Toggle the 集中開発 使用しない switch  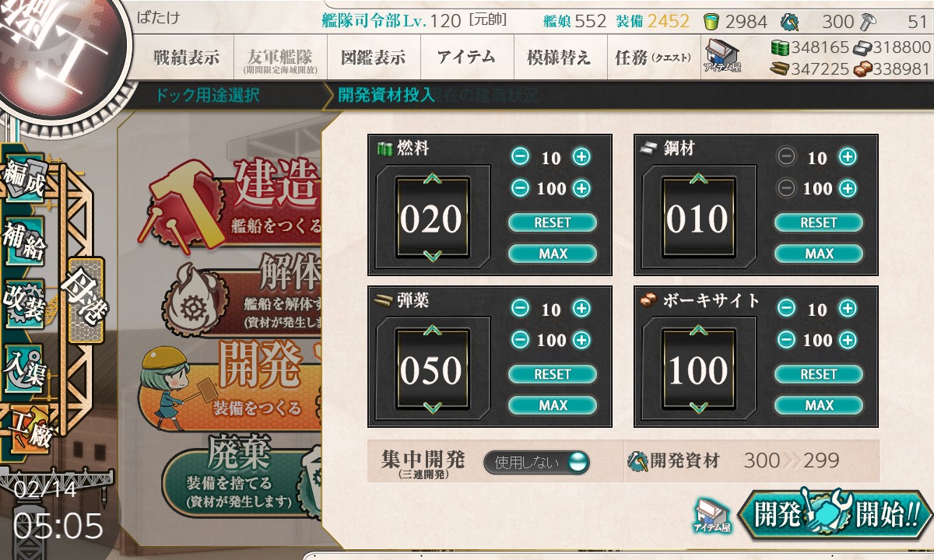click(x=536, y=462)
